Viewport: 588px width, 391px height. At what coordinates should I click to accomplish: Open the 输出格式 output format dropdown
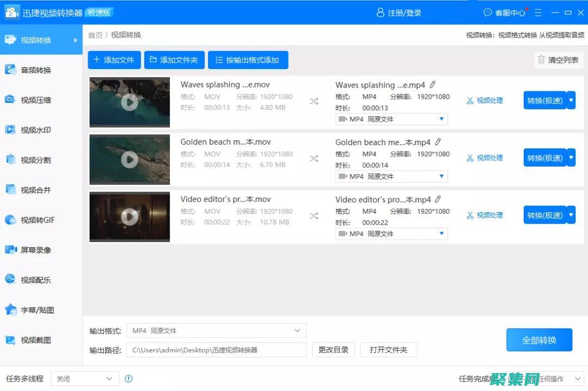[x=297, y=330]
